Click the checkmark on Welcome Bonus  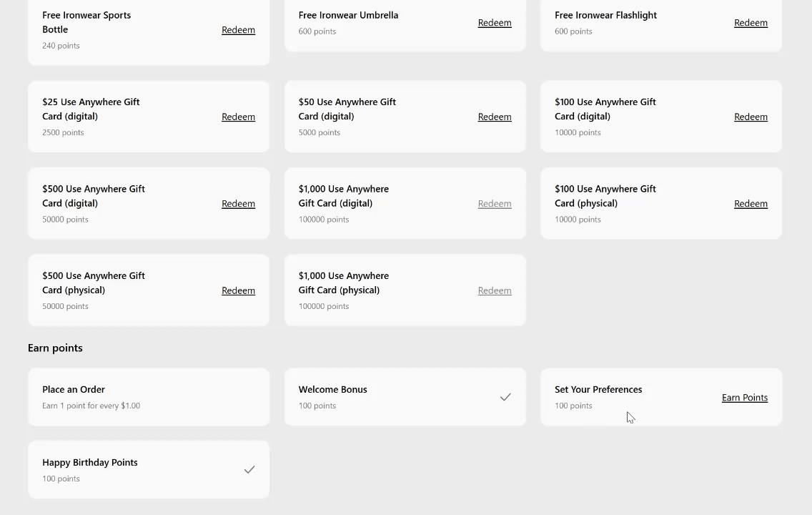(x=505, y=396)
